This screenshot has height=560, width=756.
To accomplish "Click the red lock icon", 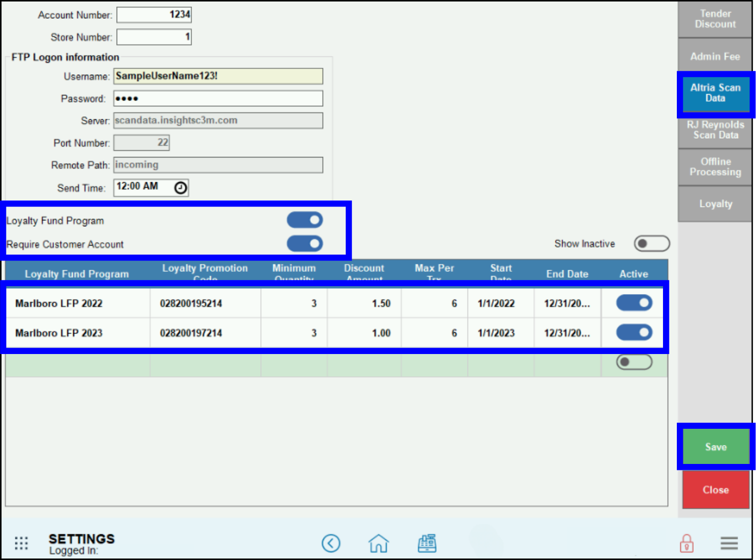I will [x=686, y=543].
